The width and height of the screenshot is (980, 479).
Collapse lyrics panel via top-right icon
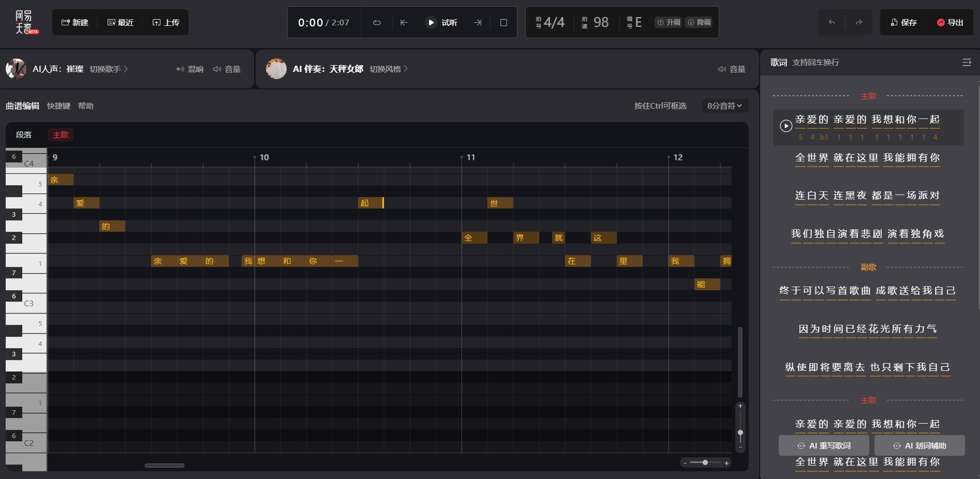(966, 62)
